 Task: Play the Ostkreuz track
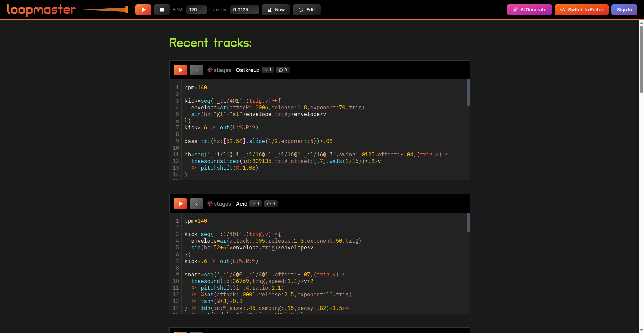[180, 70]
